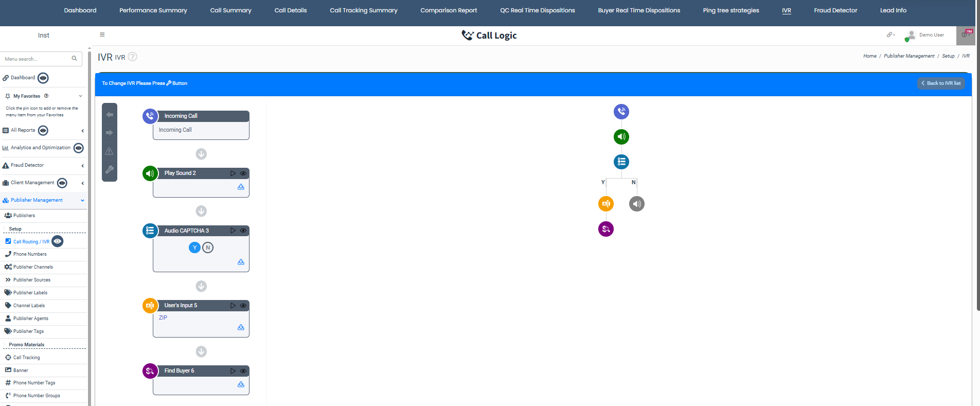
Task: Click the play triangle on User's Input 5
Action: tap(233, 306)
